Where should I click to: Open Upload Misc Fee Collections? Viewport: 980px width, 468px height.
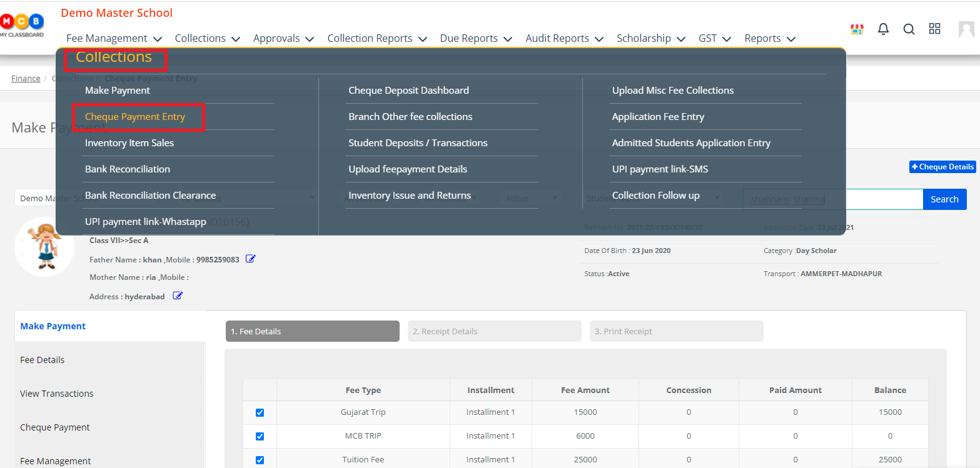click(673, 91)
